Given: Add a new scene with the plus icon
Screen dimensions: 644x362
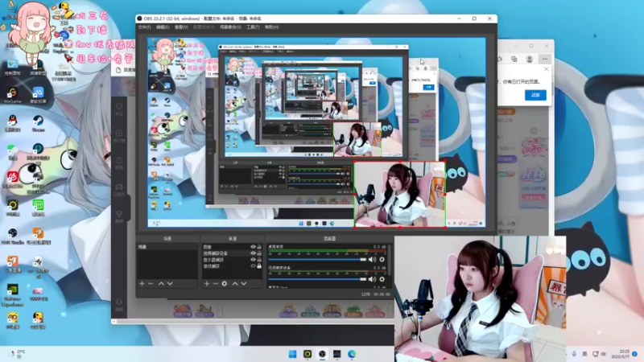Looking at the screenshot, I should (x=142, y=284).
